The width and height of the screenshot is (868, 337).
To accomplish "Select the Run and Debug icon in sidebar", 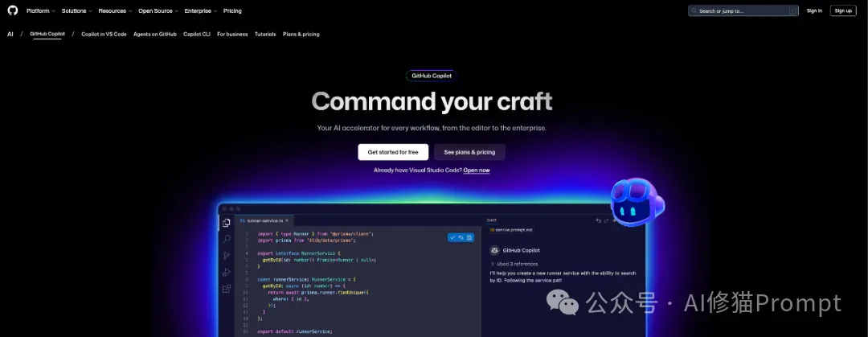I will coord(227,272).
